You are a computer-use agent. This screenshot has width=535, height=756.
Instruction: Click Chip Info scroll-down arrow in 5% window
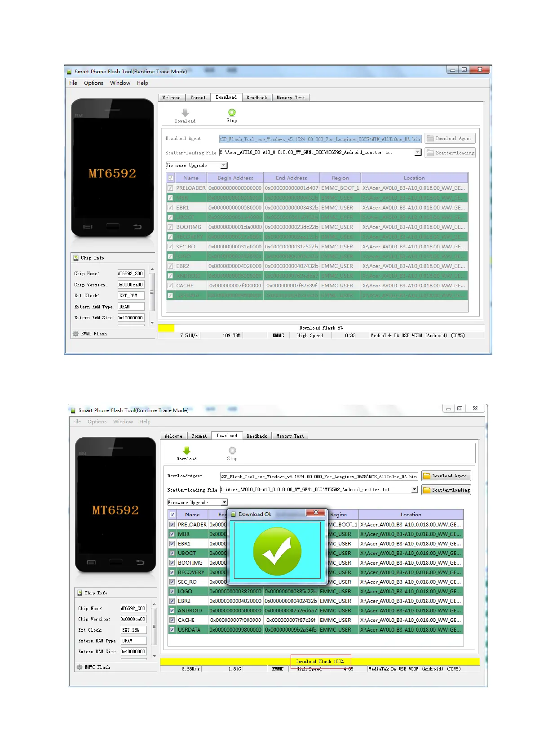coord(152,322)
